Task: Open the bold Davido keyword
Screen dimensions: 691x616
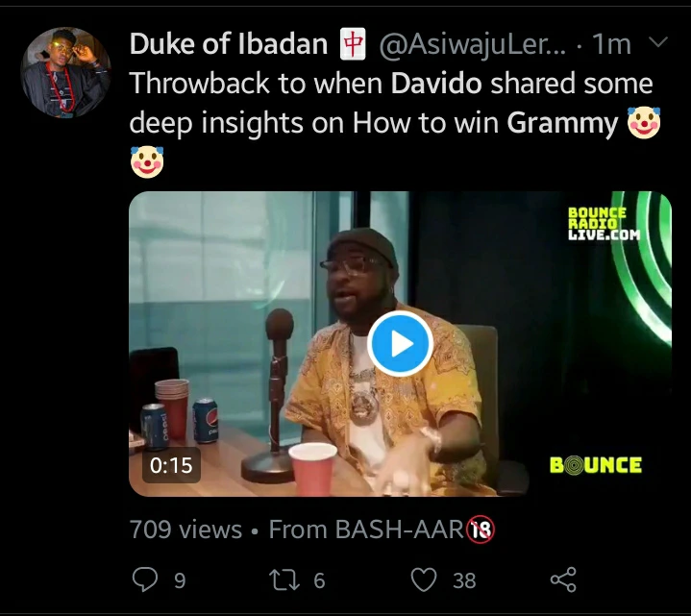Action: pos(436,84)
